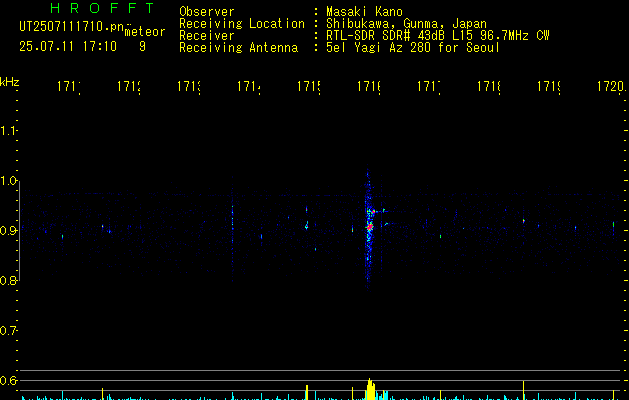Select antenna text 5el Yagi Az 280 for Seoul
Image resolution: width=629 pixels, height=400 pixels.
click(413, 48)
